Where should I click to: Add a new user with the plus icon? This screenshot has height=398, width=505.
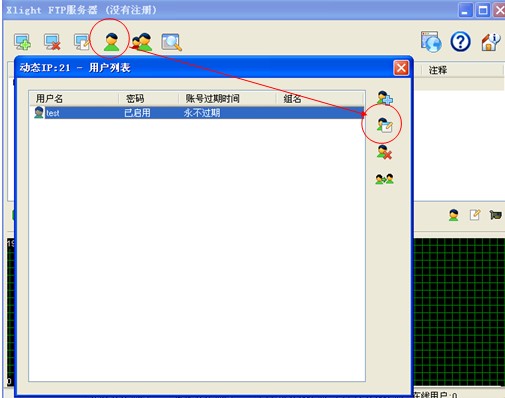coord(385,98)
